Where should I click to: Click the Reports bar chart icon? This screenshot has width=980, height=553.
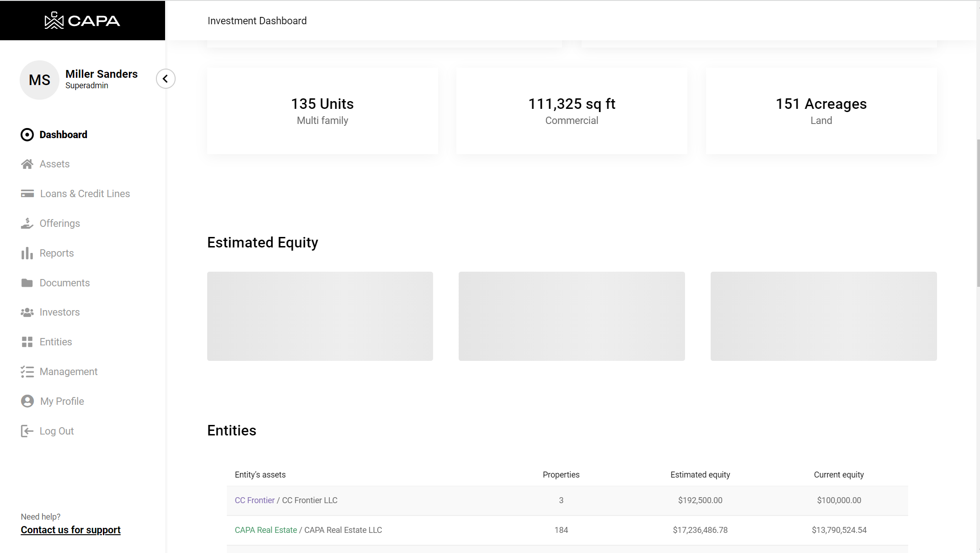point(27,253)
